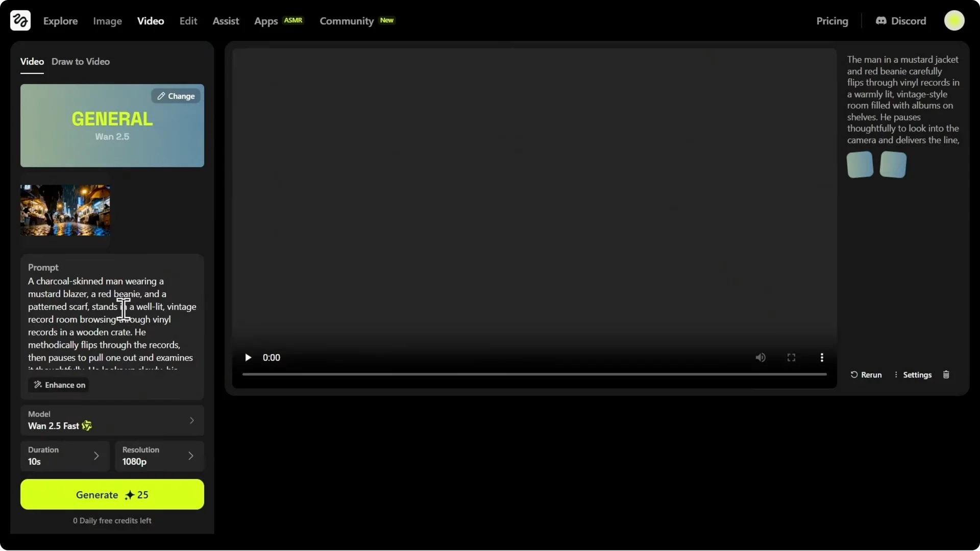The image size is (980, 551).
Task: Open the Resolution dropdown set to 1080p
Action: coord(159,456)
